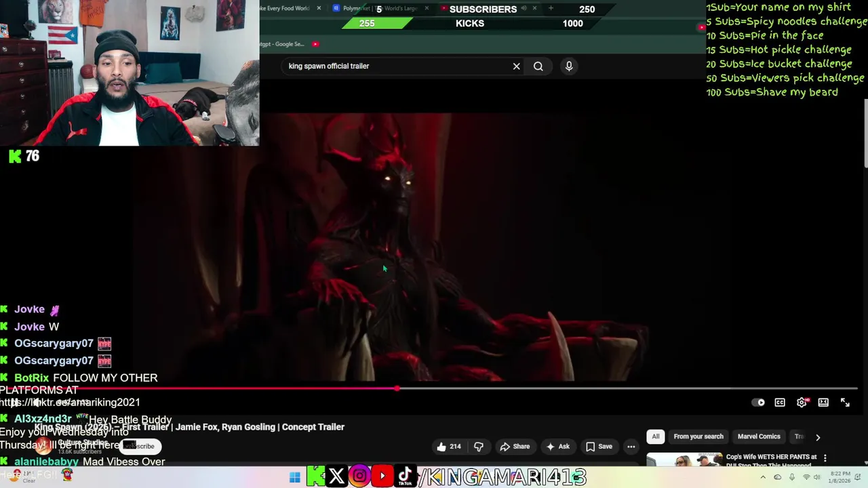Screen dimensions: 868x488
Task: Click '100 Subs=Shave my beard' text
Action: (772, 92)
